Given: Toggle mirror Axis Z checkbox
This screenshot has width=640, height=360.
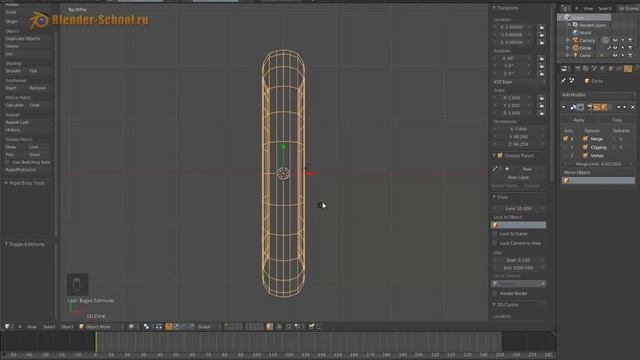Looking at the screenshot, I should (566, 156).
